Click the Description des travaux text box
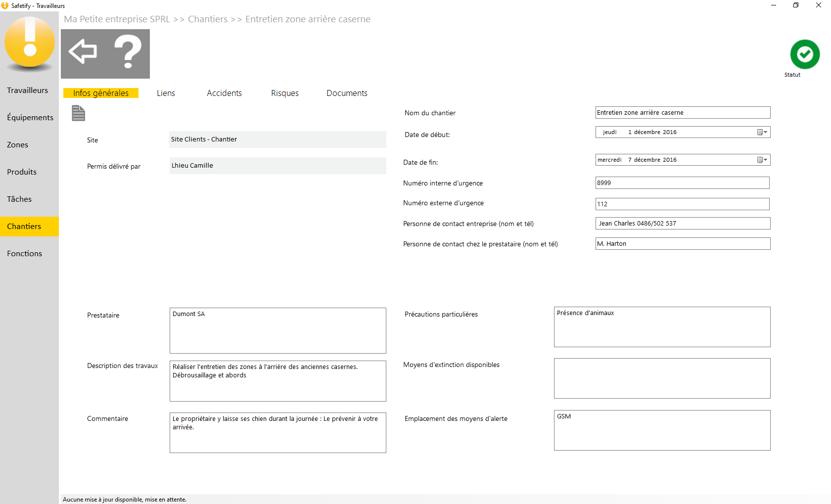The height and width of the screenshot is (504, 831). 277,381
